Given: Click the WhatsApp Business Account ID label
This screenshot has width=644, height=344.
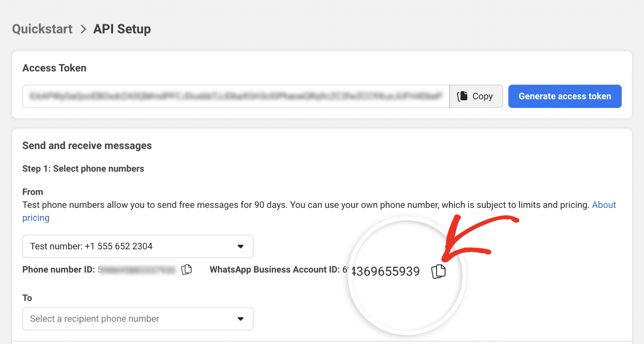Looking at the screenshot, I should (x=275, y=269).
